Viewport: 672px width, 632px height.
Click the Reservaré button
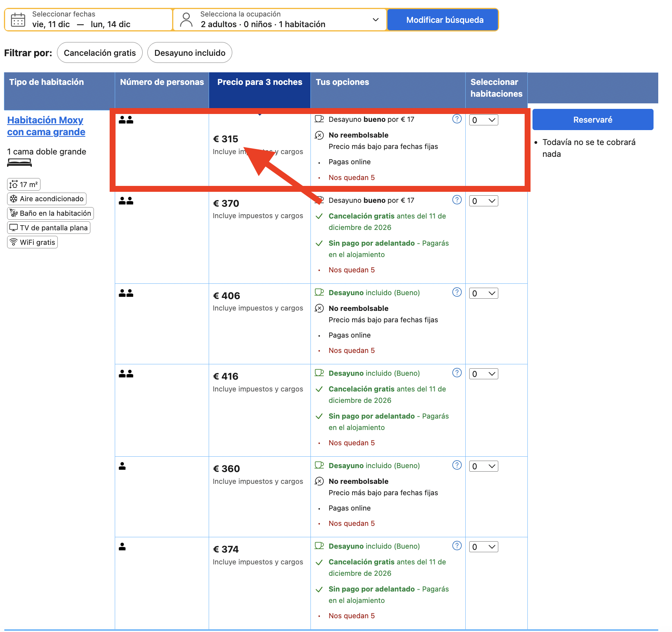pyautogui.click(x=593, y=119)
